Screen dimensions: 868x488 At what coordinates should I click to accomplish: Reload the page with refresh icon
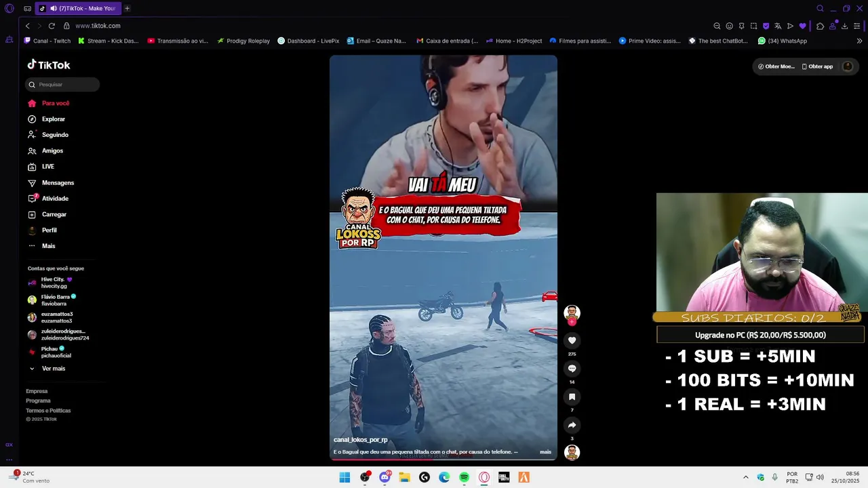pyautogui.click(x=52, y=26)
